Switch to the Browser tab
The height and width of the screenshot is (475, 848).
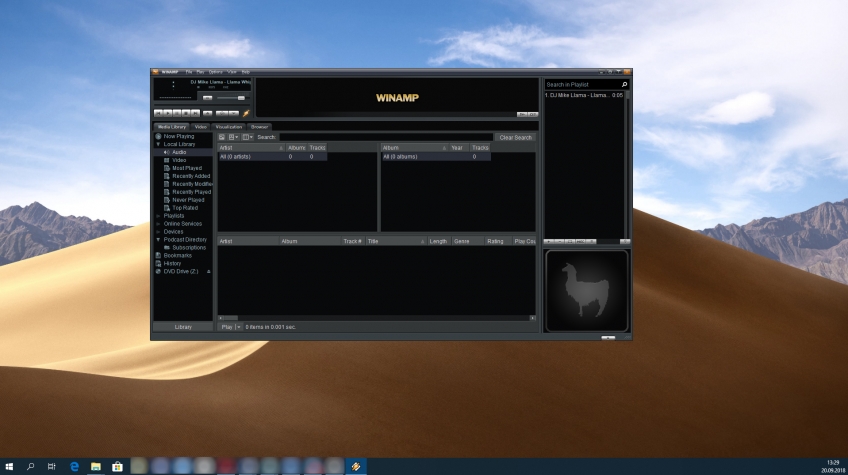point(260,127)
